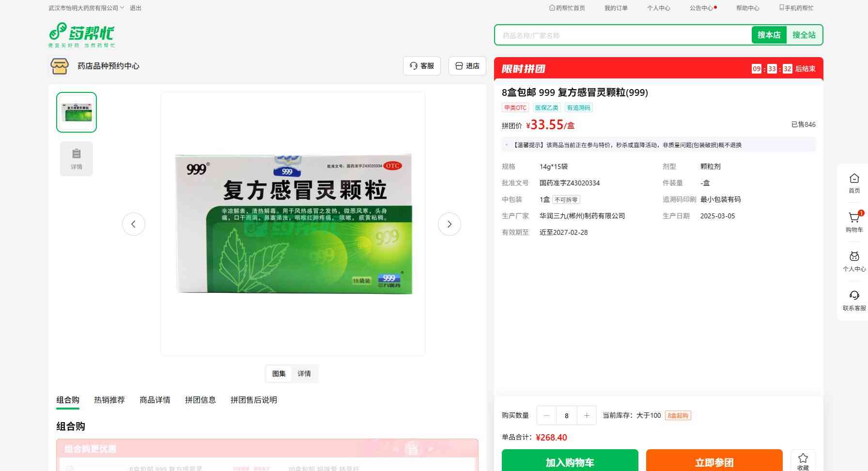Select the product box thumbnail image
This screenshot has height=471, width=868.
click(77, 112)
